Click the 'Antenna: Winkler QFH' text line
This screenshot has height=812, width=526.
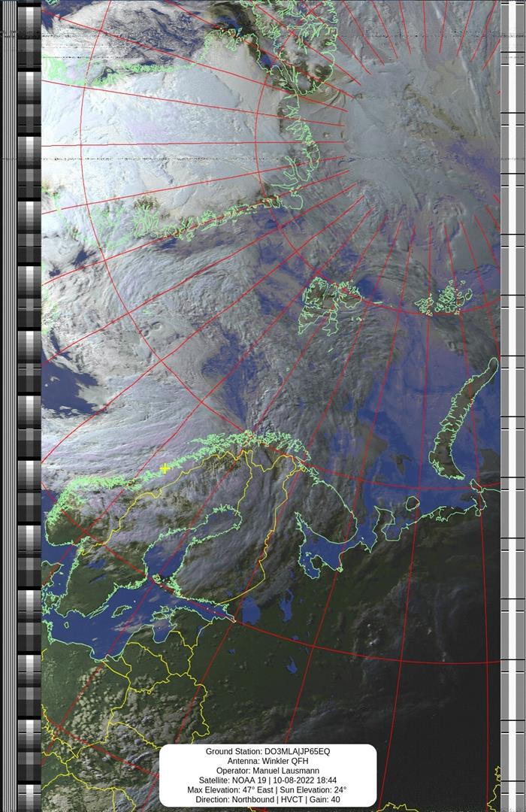[x=268, y=761]
